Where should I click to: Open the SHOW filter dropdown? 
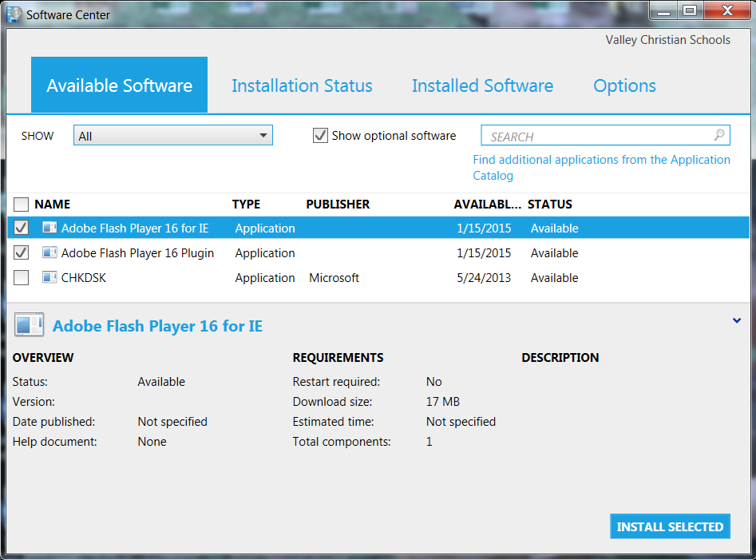tap(173, 137)
